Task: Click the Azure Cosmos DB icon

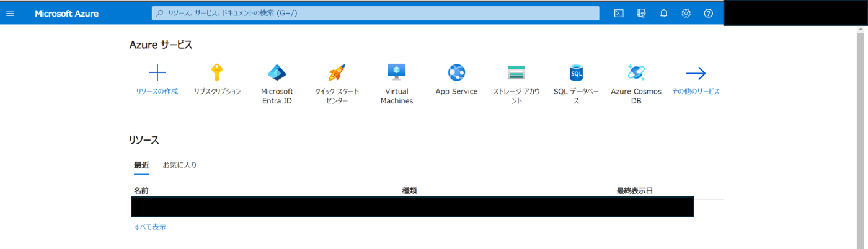Action: click(x=636, y=72)
